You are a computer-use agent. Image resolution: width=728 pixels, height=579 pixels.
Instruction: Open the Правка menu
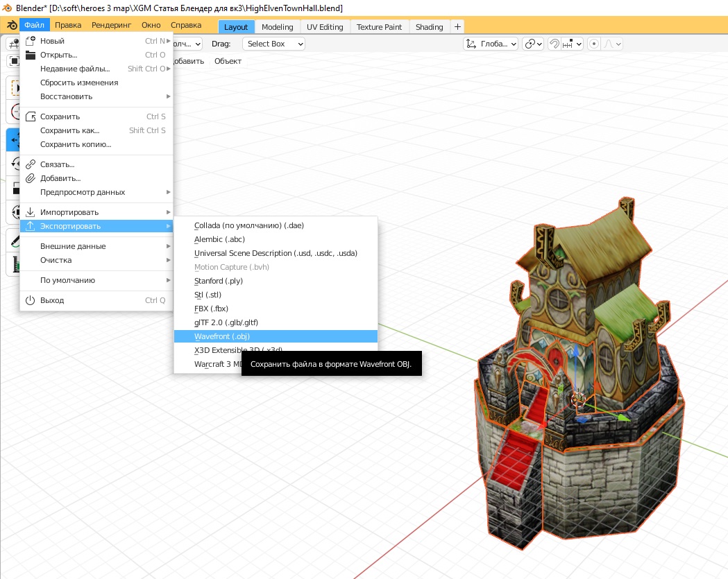[x=68, y=25]
